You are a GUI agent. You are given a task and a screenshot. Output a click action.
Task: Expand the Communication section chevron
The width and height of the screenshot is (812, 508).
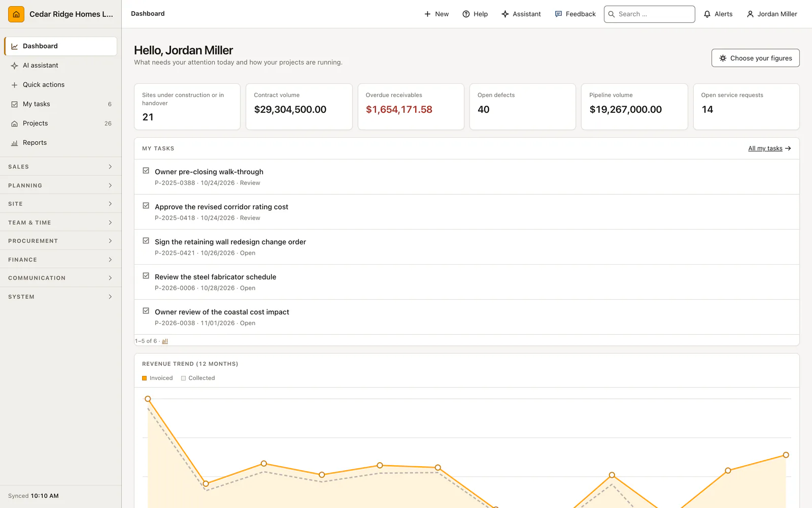[110, 278]
